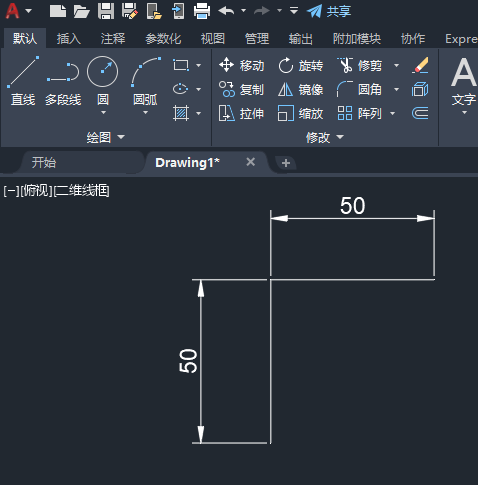Close the Drawing1* tab
478x485 pixels.
pos(251,162)
